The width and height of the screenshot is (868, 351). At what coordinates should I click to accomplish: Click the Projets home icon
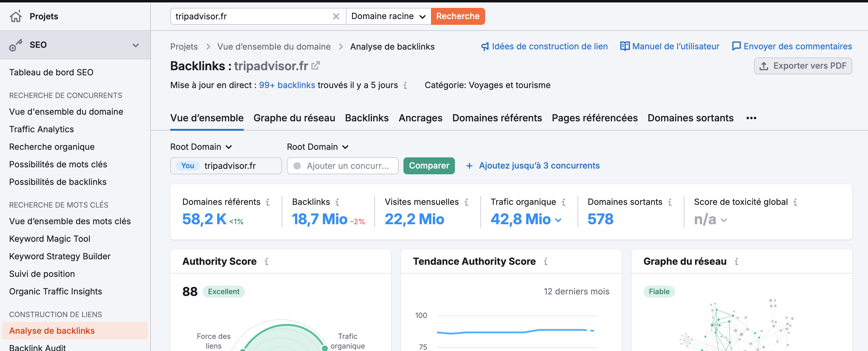pyautogui.click(x=15, y=16)
